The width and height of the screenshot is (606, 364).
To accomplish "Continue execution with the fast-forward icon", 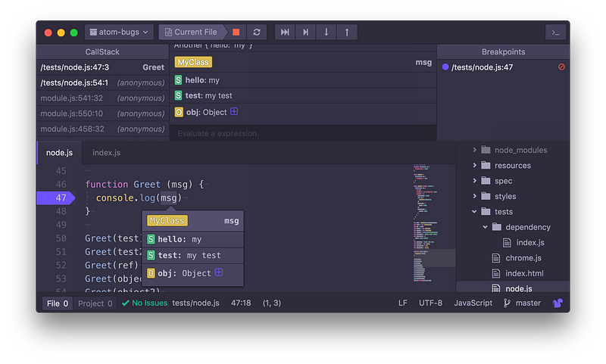I will pos(285,33).
